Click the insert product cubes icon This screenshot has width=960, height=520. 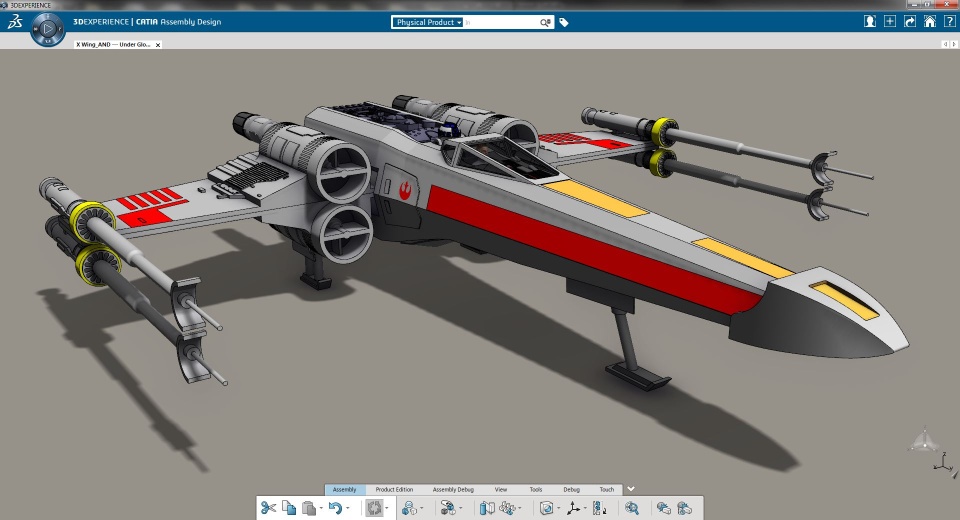[x=409, y=508]
